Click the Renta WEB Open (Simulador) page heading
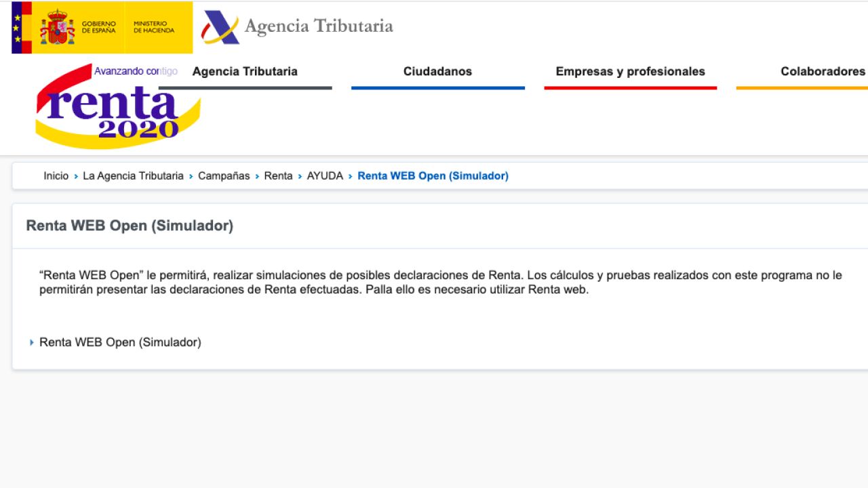The width and height of the screenshot is (868, 488). click(x=130, y=226)
